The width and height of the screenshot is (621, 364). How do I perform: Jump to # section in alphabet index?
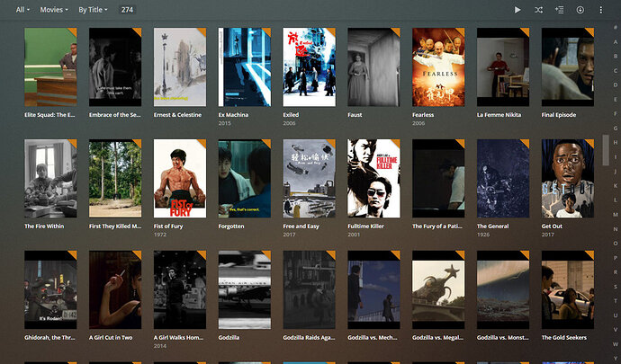(616, 27)
